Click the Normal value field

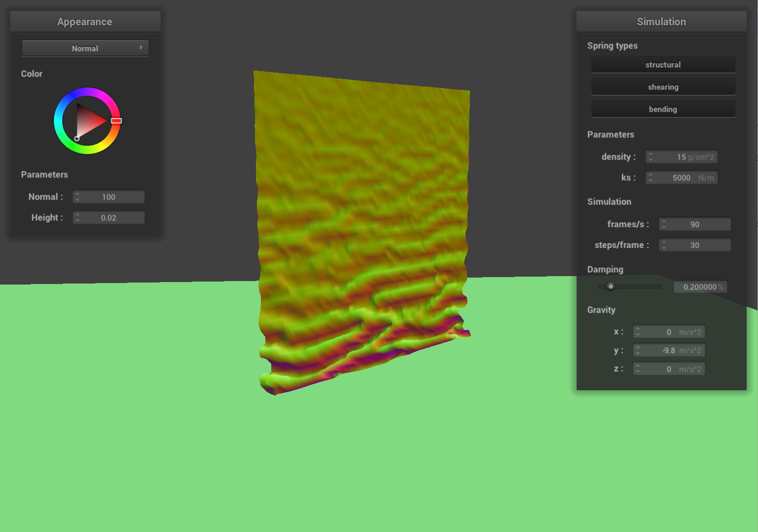pos(109,197)
